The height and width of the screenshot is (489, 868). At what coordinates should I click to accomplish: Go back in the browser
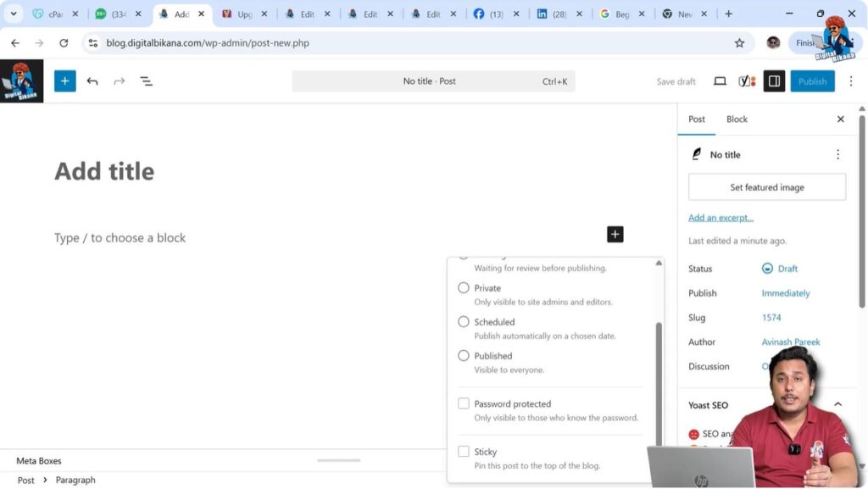tap(15, 42)
